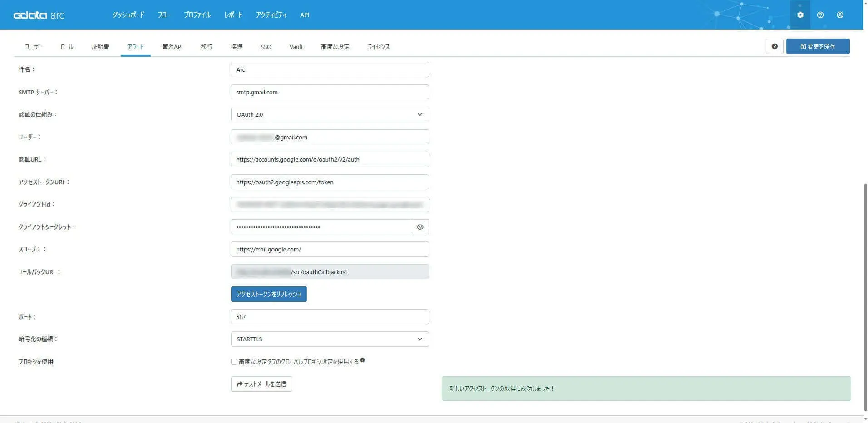This screenshot has width=868, height=423.
Task: Click the アクセストークンをリフレッシュ button
Action: click(269, 294)
